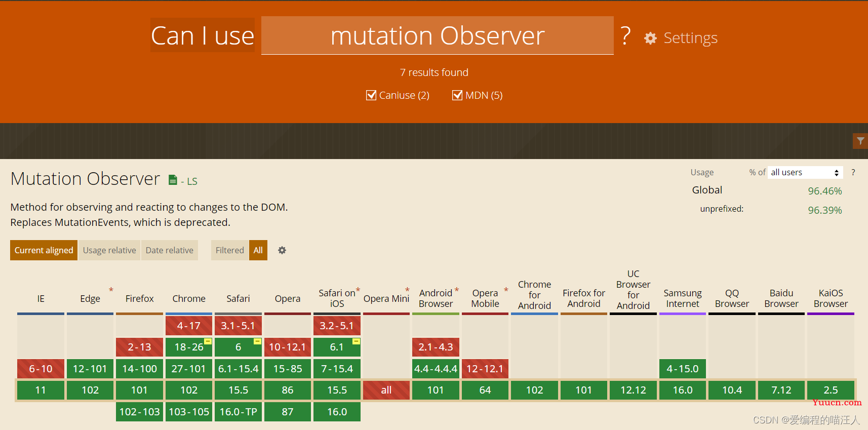This screenshot has height=430, width=868.
Task: Click the Opera Mobile column asterisk
Action: pos(506,290)
